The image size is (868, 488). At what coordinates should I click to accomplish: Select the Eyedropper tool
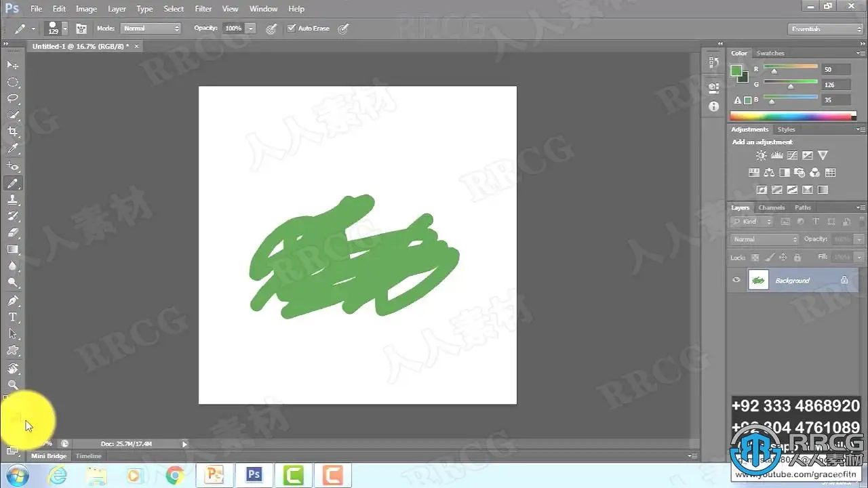(x=13, y=148)
